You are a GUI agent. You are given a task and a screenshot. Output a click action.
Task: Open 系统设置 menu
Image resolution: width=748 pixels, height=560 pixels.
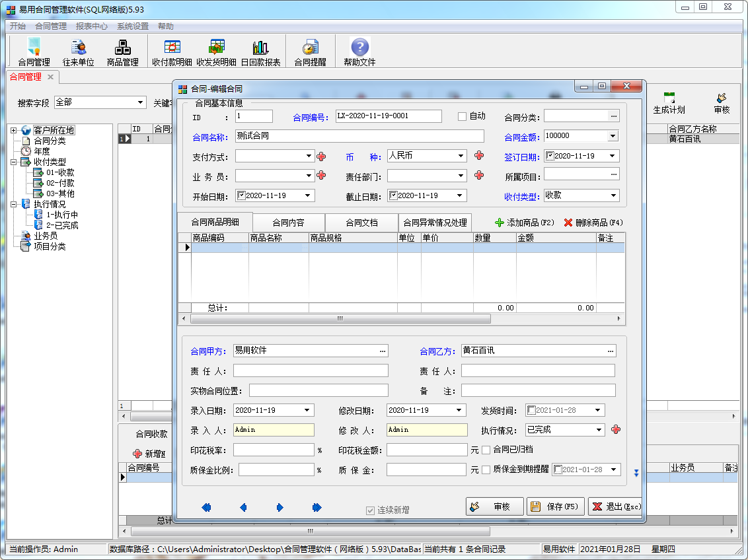click(x=133, y=26)
